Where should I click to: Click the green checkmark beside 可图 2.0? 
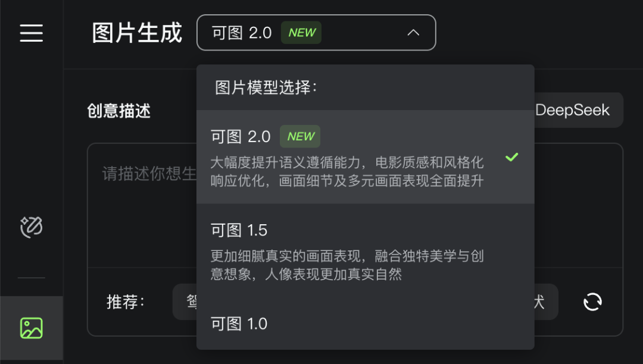(x=512, y=157)
